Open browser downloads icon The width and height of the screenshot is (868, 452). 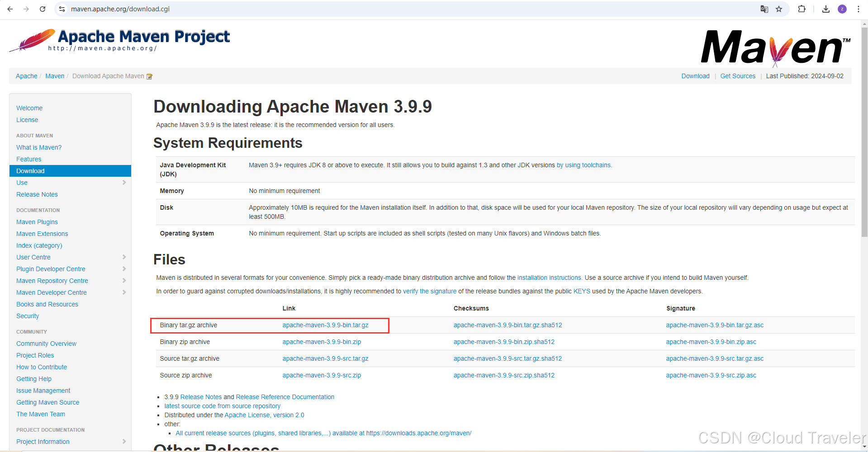pyautogui.click(x=826, y=9)
